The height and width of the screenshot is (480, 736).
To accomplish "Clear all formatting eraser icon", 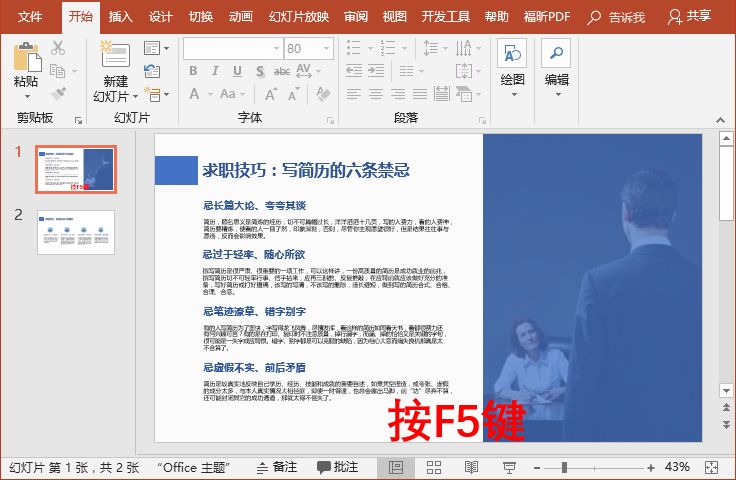I will click(x=323, y=94).
